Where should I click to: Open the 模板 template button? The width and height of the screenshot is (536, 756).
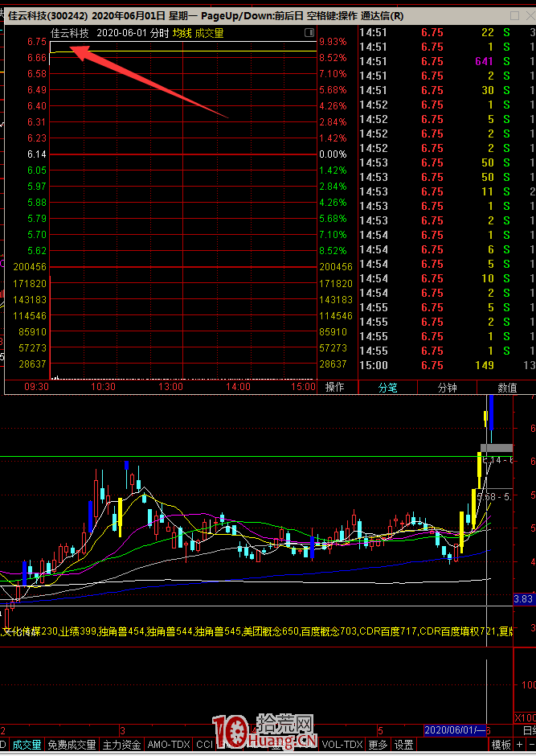coord(501,745)
